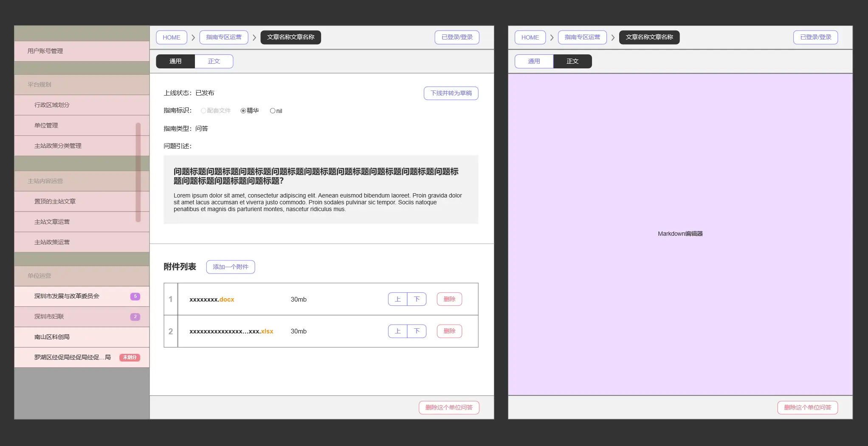Move the xlsx attachment up
The height and width of the screenshot is (446, 868).
pos(397,331)
